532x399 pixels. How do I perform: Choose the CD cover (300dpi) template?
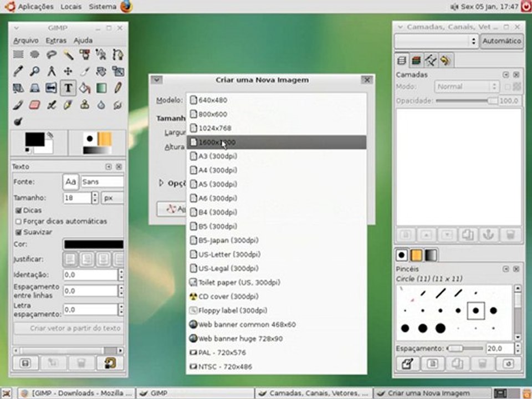tap(276, 296)
